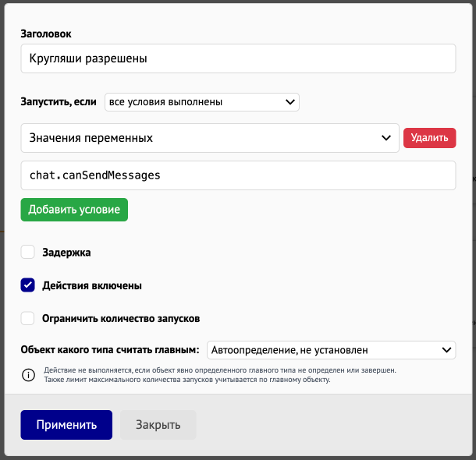The width and height of the screenshot is (476, 460).
Task: Click the Действия включены label text
Action: 92,285
